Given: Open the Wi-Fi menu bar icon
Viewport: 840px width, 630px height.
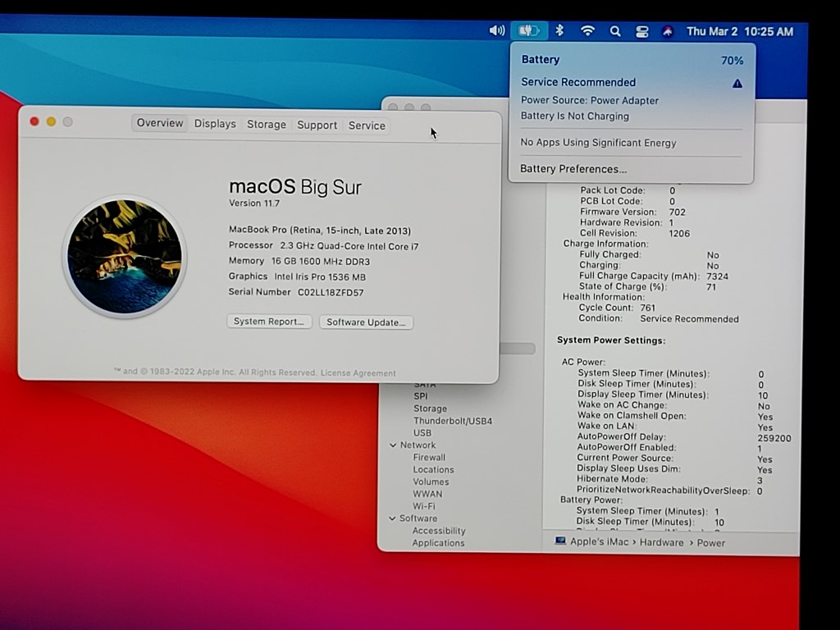Looking at the screenshot, I should click(x=587, y=30).
